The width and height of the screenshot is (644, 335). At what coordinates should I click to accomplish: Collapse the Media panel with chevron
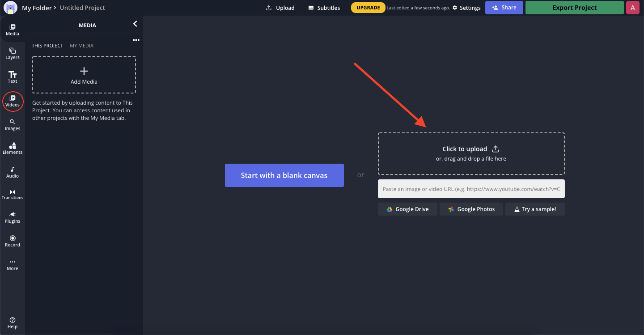click(x=135, y=24)
